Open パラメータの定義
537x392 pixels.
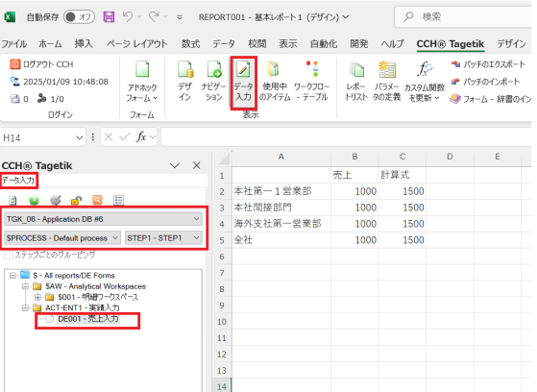(x=386, y=82)
